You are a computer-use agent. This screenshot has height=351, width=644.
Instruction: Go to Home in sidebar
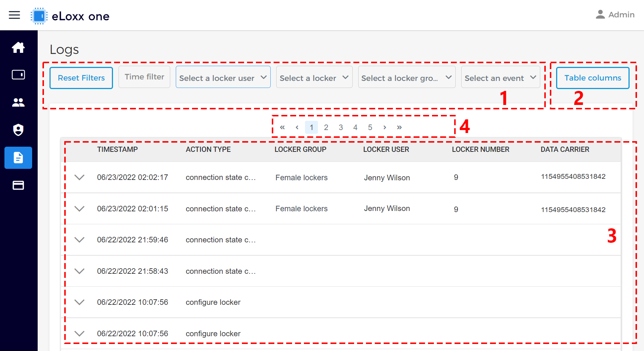pyautogui.click(x=18, y=47)
